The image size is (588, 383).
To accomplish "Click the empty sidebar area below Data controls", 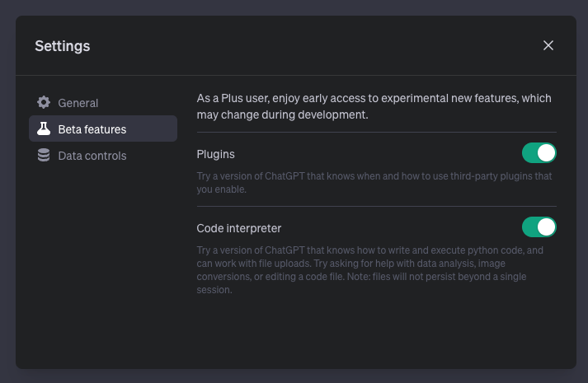I will [103, 262].
